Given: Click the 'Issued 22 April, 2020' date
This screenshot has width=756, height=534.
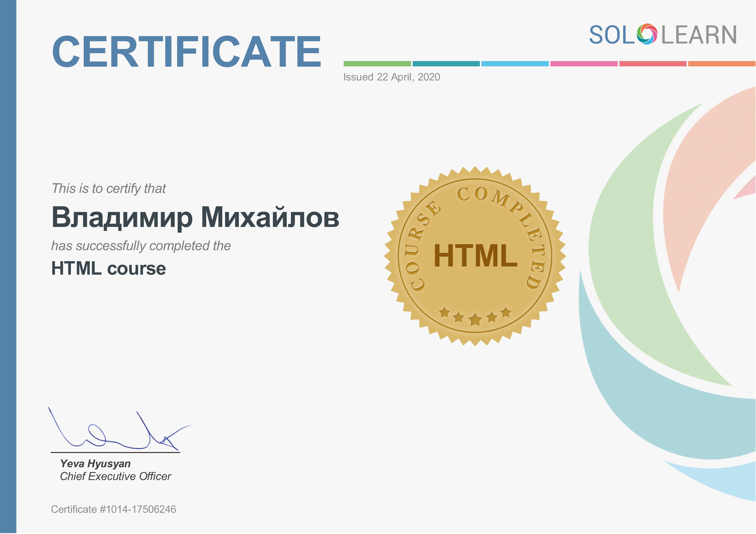Looking at the screenshot, I should 392,77.
